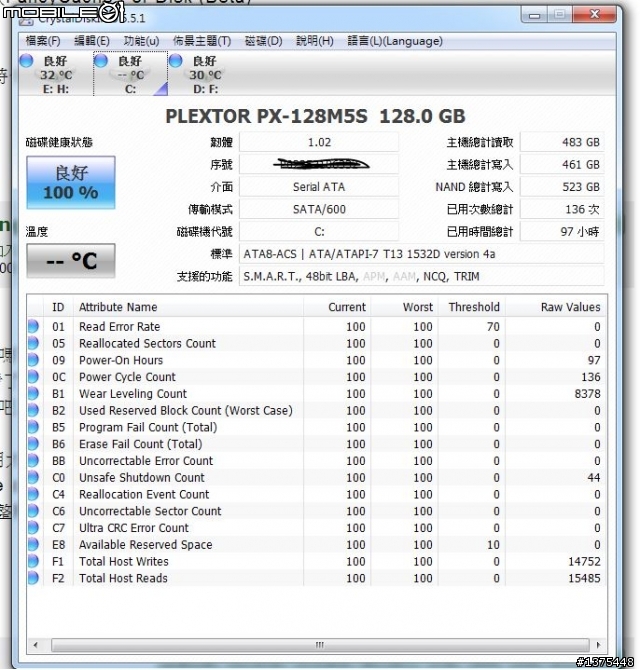Click the PLEXTOR PX-128M5S 128.0 GB title
Screen dimensions: 640x670
[x=315, y=116]
